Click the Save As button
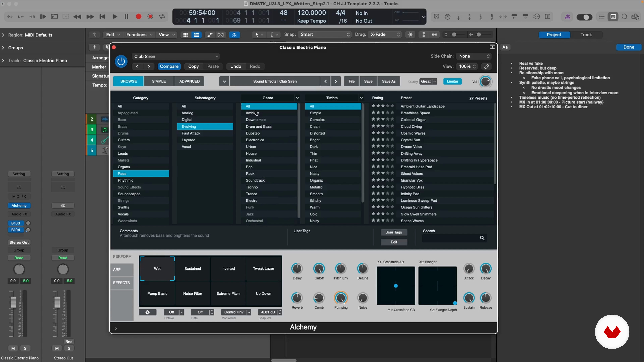 tap(389, 81)
